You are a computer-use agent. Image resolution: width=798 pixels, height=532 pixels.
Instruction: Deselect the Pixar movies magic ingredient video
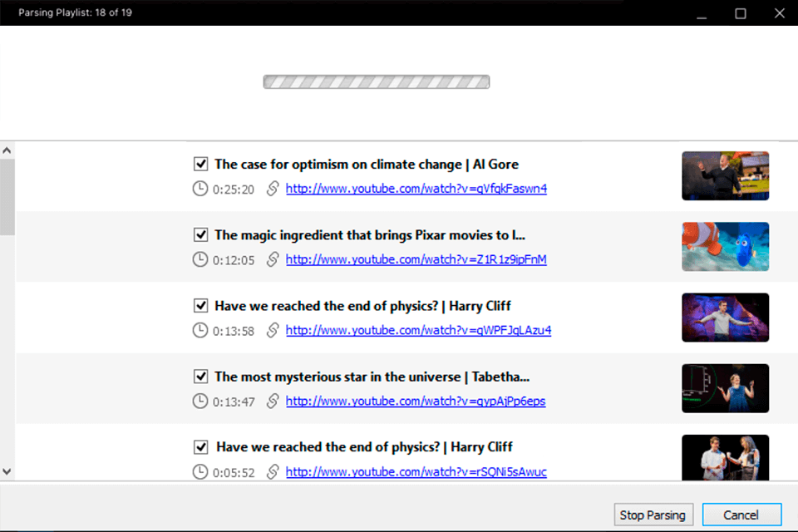pos(200,234)
